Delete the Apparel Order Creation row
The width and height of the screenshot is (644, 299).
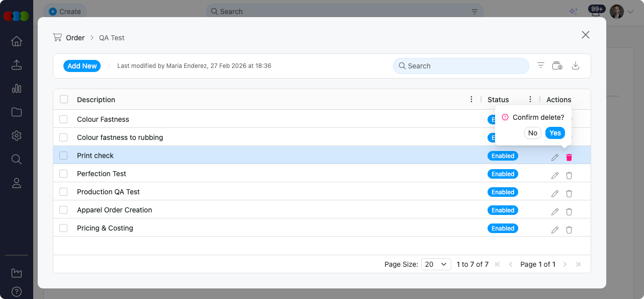569,212
